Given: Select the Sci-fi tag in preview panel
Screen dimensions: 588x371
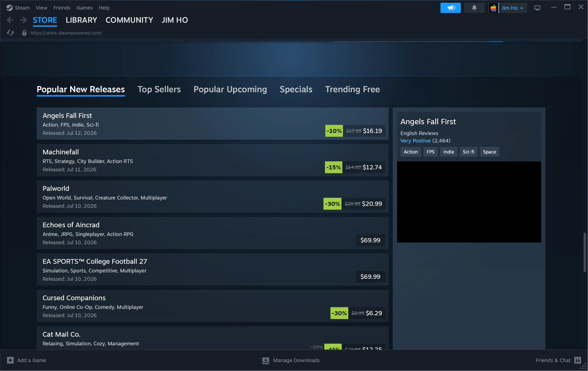Looking at the screenshot, I should pos(468,152).
